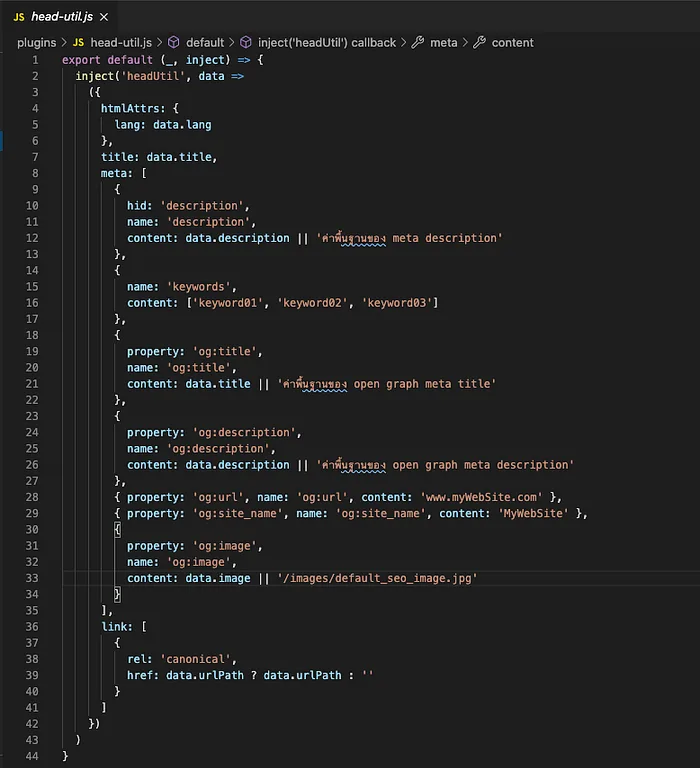Click 'og:description' string on line 24
Viewport: 700px width, 768px height.
click(244, 432)
